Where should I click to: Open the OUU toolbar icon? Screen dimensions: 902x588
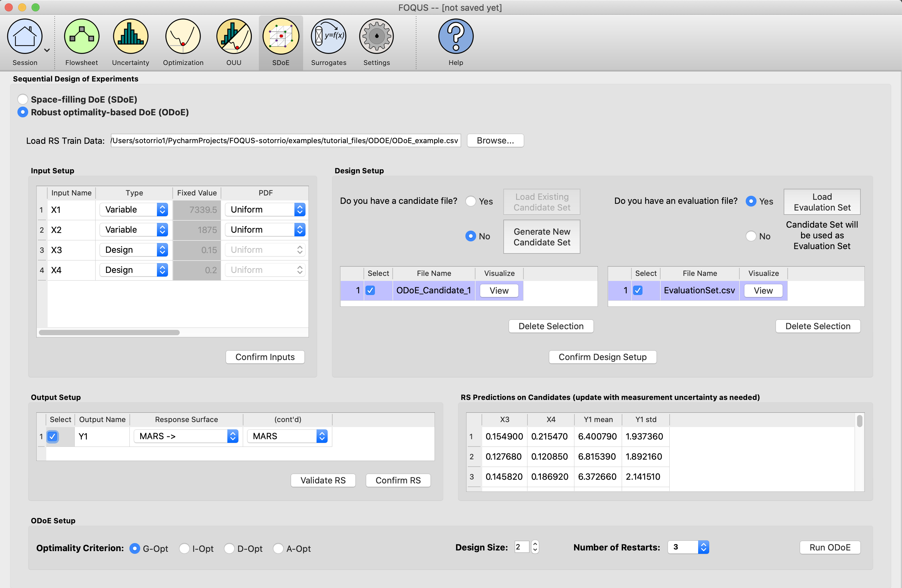(234, 37)
